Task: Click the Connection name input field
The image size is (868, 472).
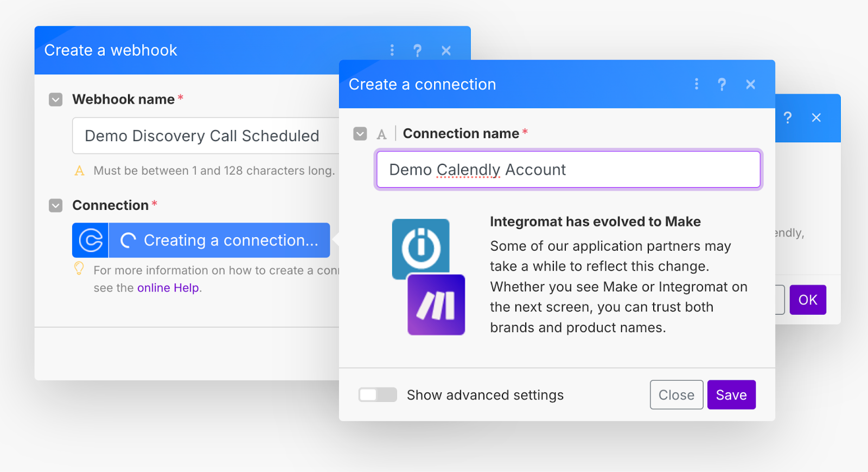Action: [569, 170]
